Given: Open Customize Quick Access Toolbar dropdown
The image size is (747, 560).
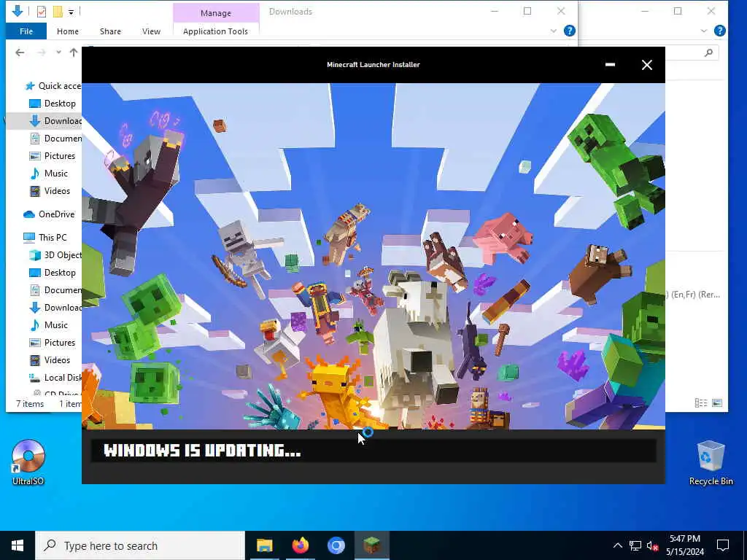Looking at the screenshot, I should (71, 12).
